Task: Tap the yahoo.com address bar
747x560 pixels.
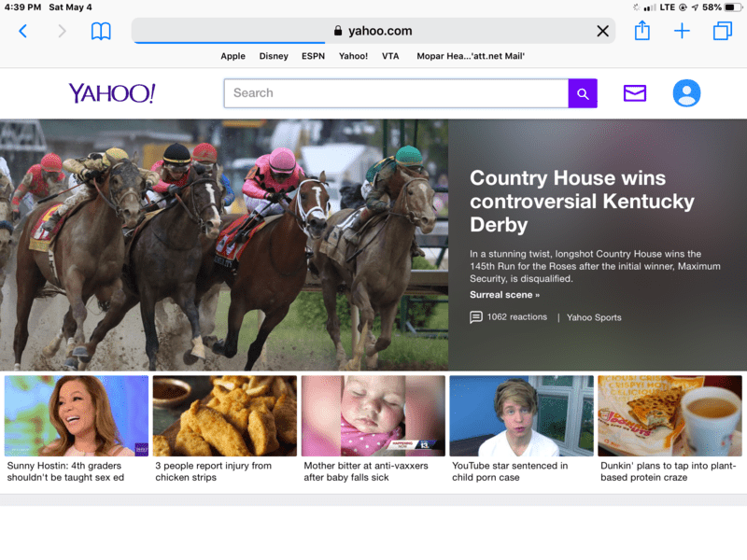Action: coord(373,31)
